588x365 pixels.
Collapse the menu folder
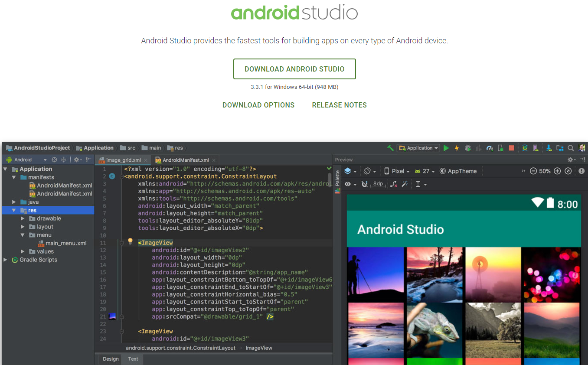coord(23,235)
